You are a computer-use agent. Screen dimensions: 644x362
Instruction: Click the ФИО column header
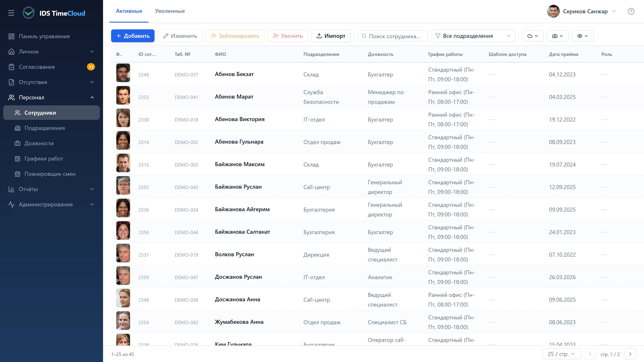220,54
